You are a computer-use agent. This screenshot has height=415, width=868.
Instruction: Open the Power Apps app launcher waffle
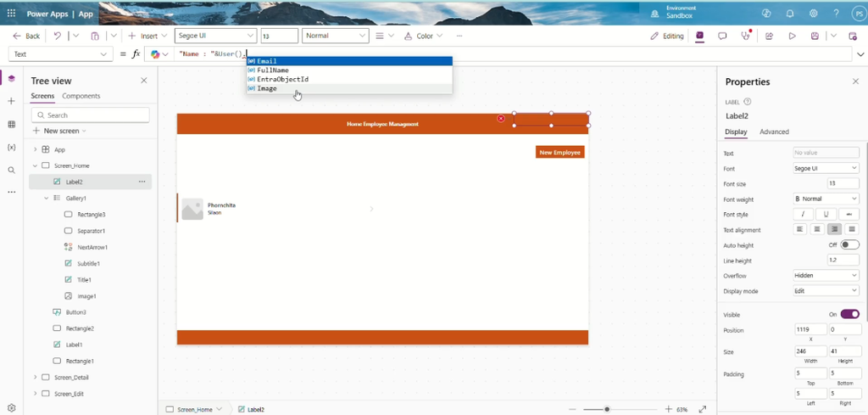12,14
